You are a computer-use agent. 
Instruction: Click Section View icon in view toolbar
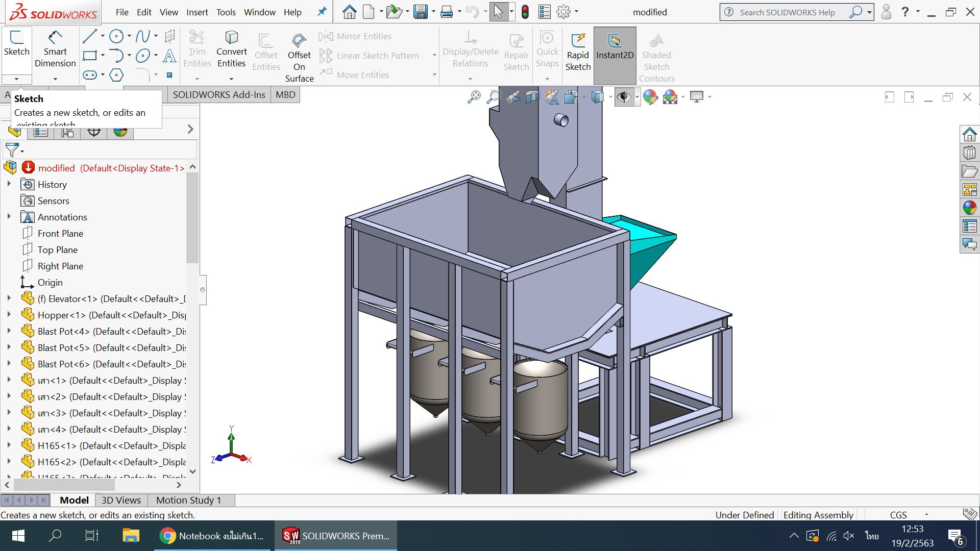[x=532, y=97]
